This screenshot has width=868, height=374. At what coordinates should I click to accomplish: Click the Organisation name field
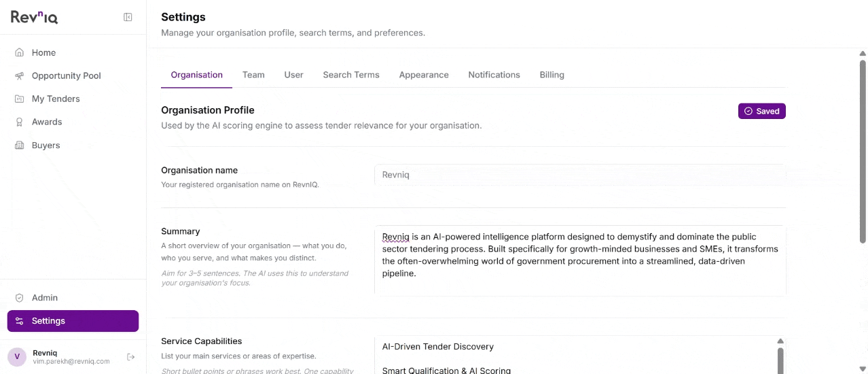[x=580, y=175]
